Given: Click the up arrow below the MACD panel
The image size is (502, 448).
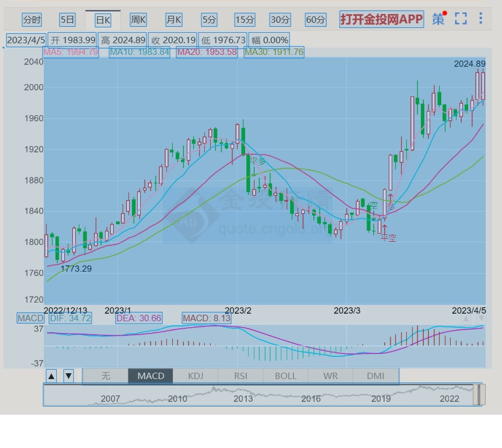Looking at the screenshot, I should (51, 376).
